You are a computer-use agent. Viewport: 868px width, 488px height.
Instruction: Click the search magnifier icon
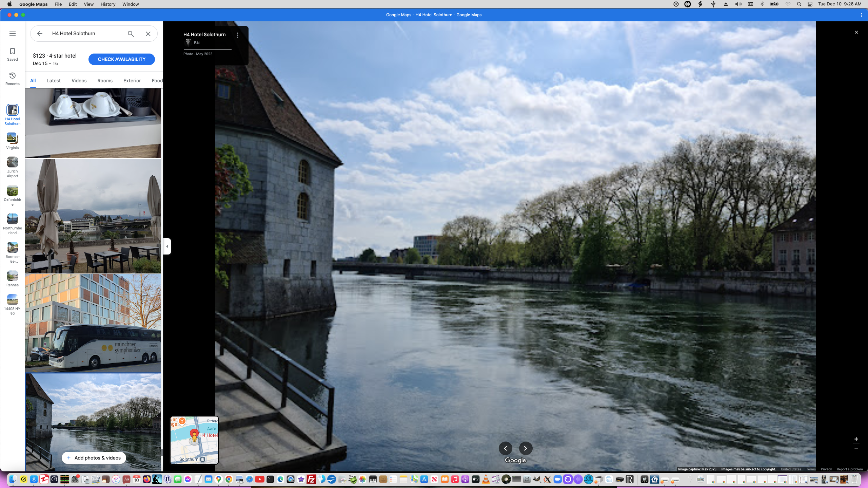(x=131, y=34)
